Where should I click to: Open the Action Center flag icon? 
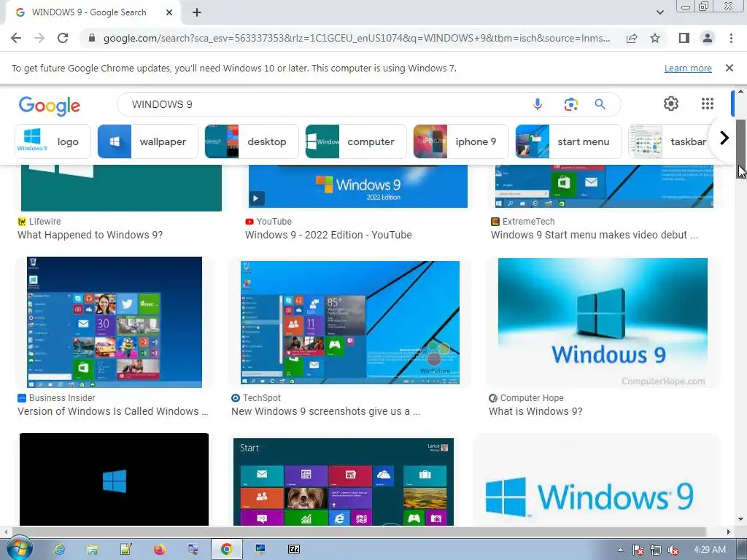coord(638,550)
